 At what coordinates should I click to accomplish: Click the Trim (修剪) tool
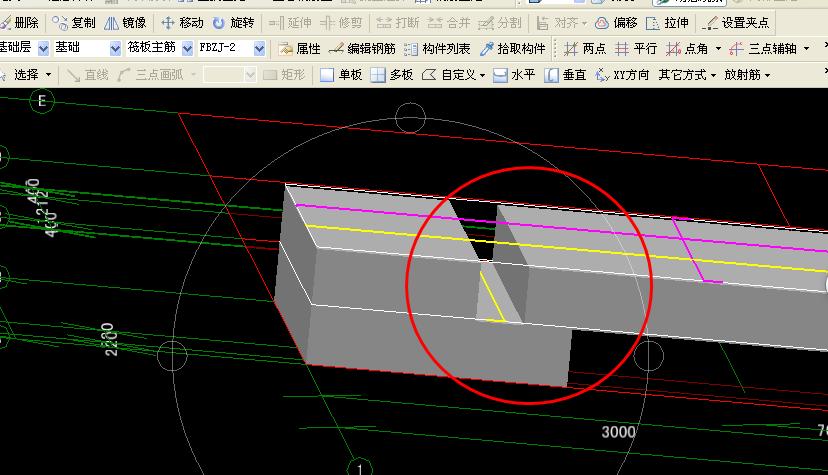coord(342,23)
